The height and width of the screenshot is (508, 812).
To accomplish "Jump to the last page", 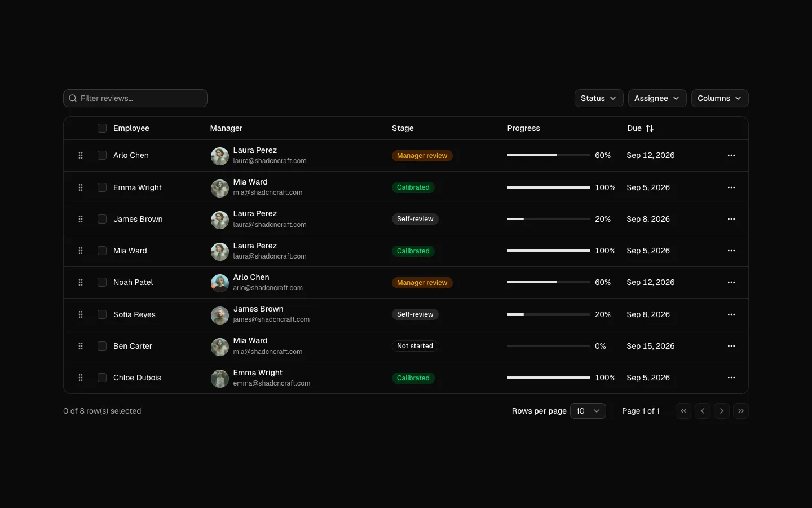I will click(x=741, y=411).
